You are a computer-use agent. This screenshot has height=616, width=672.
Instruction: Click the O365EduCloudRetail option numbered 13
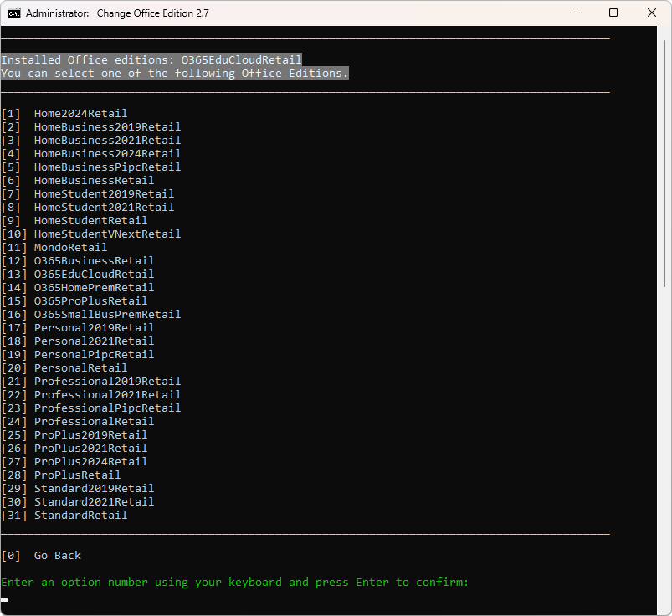[94, 275]
